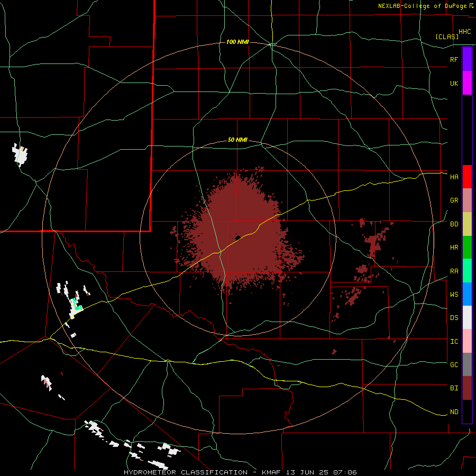
Task: Select the yellow BD legend swatch
Action: pos(467,224)
